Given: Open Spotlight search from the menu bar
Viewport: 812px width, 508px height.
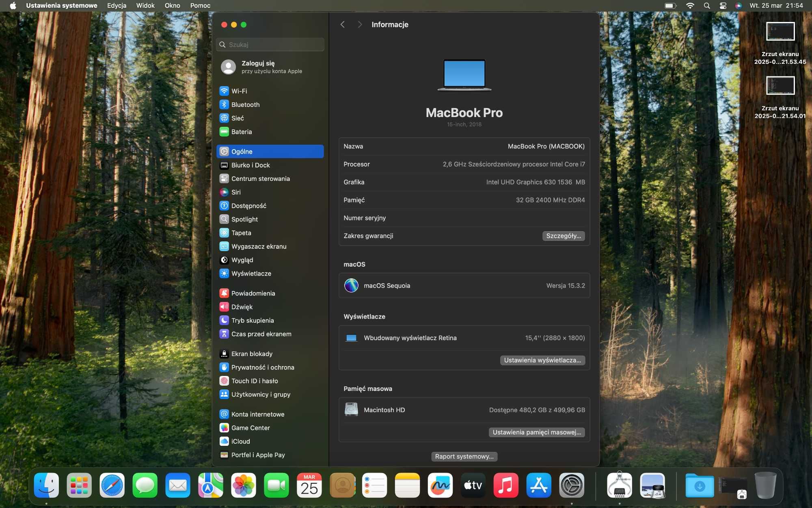Looking at the screenshot, I should pyautogui.click(x=707, y=5).
